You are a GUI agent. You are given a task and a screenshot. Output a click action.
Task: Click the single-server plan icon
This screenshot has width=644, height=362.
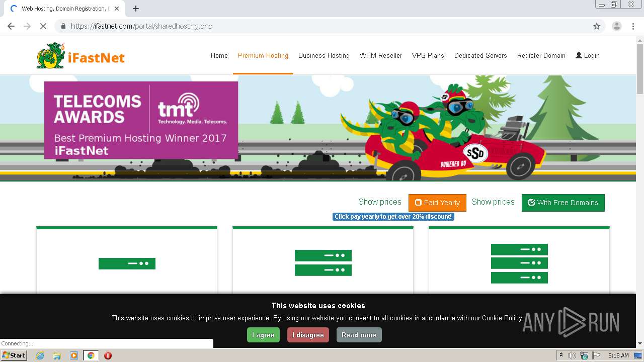click(127, 263)
